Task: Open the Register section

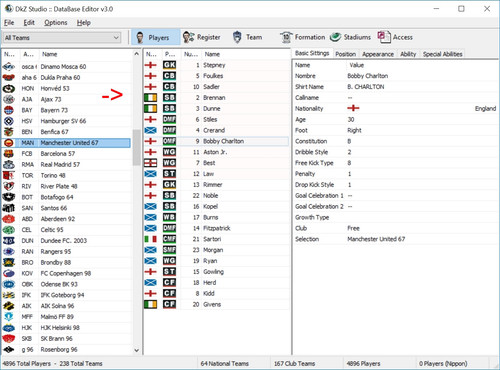Action: click(x=201, y=37)
